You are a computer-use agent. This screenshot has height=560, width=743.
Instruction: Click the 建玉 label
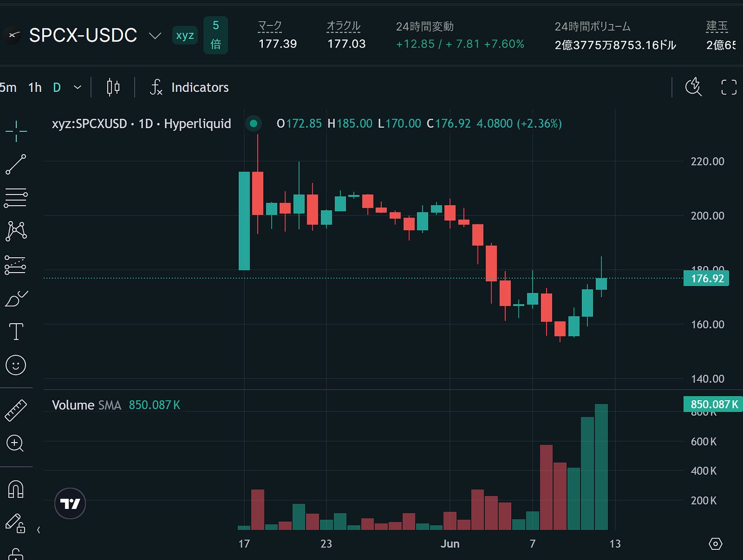tap(717, 26)
